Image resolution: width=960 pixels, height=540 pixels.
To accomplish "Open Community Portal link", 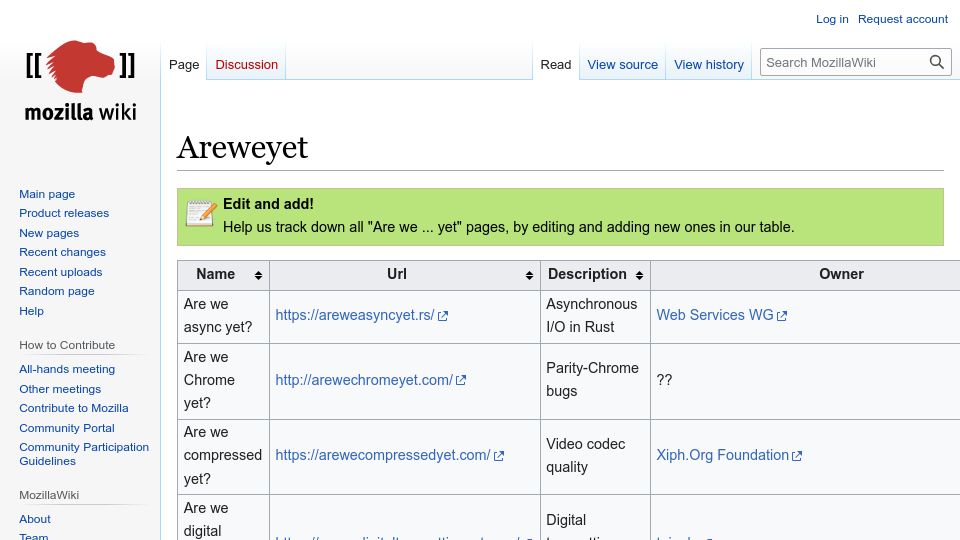I will (x=67, y=428).
